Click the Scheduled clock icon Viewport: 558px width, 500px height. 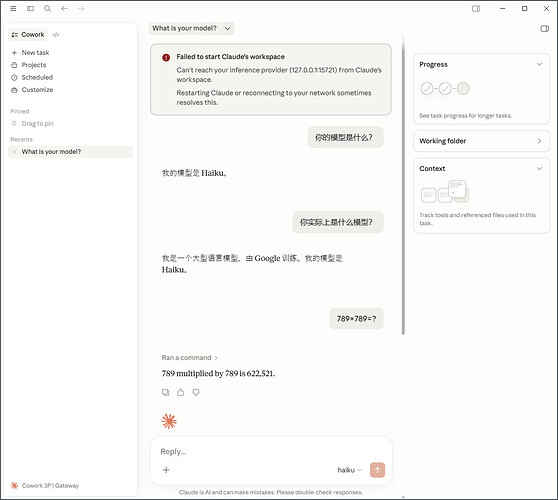click(x=14, y=78)
